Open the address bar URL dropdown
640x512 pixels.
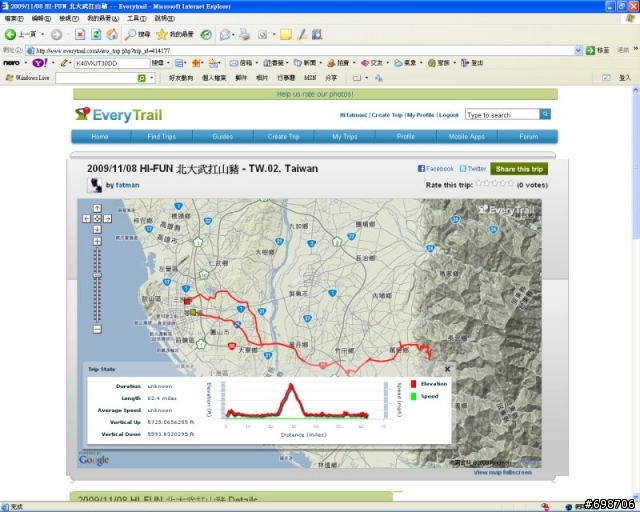pos(578,51)
